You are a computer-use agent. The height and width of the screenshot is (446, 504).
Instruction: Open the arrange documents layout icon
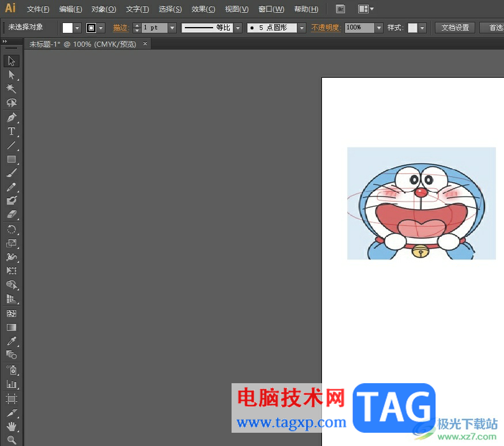[366, 9]
